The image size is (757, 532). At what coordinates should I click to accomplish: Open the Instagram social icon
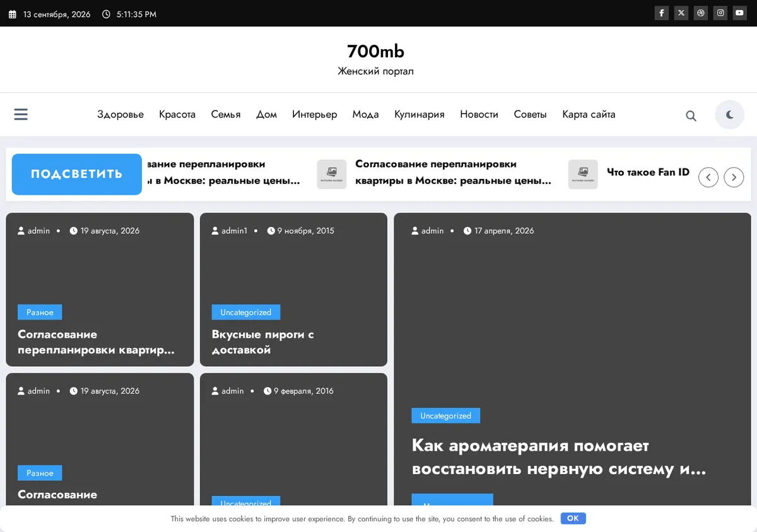coord(720,13)
